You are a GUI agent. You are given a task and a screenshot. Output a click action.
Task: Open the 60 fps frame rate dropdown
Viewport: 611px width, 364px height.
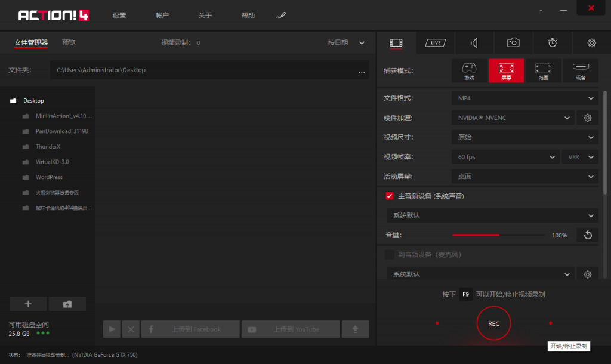tap(505, 157)
